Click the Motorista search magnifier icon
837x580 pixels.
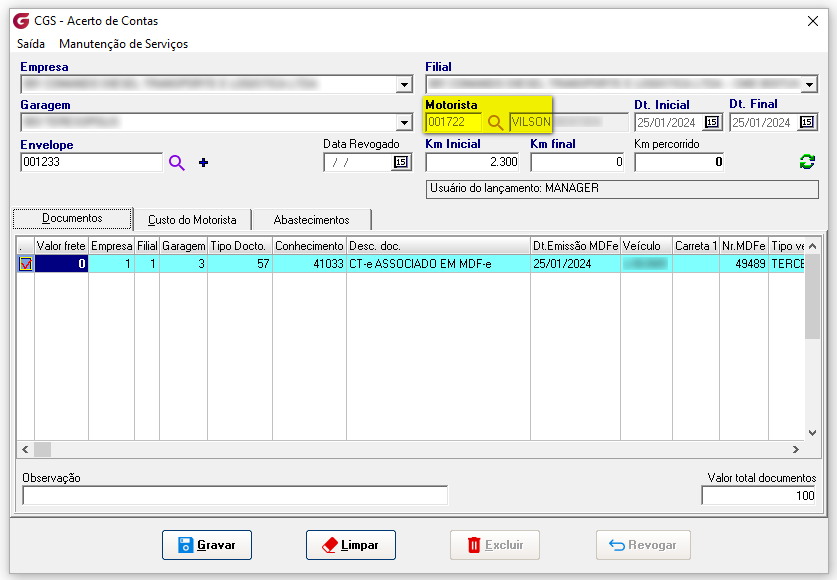tap(495, 123)
